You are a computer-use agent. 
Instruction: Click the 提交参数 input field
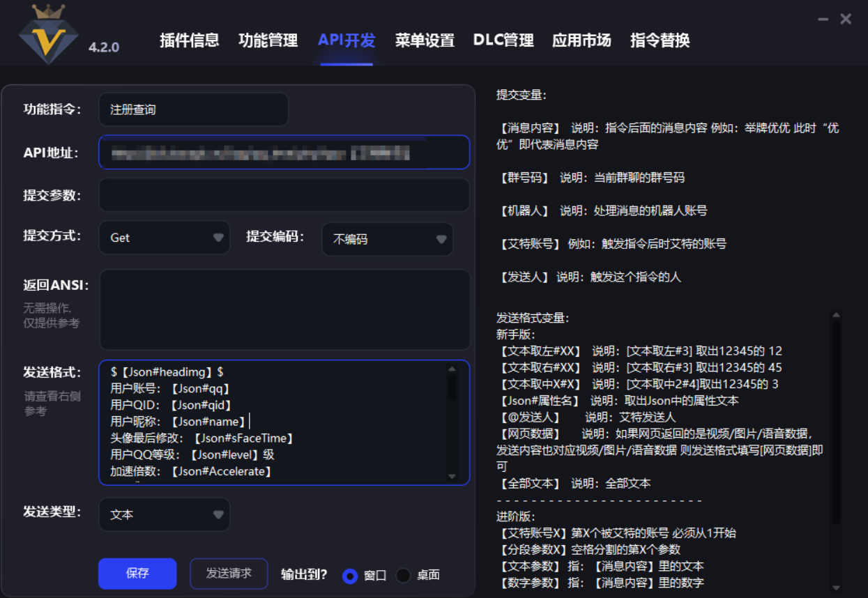284,195
